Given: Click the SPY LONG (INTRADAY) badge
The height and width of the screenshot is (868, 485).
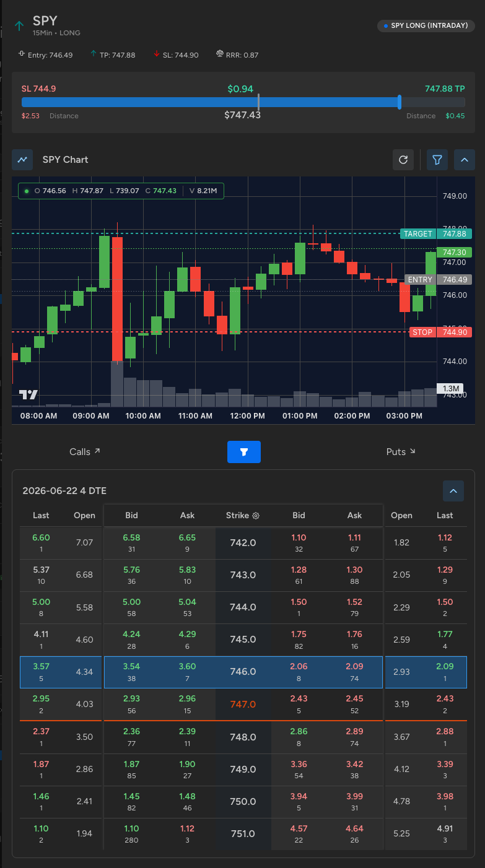Looking at the screenshot, I should coord(426,26).
